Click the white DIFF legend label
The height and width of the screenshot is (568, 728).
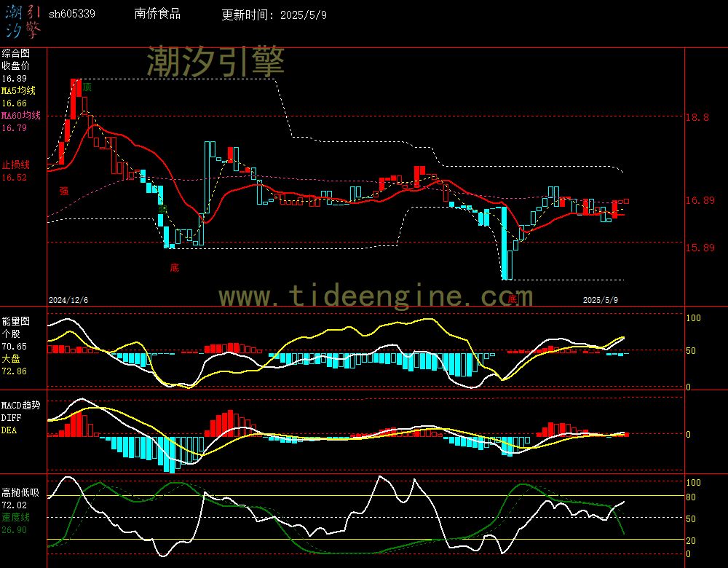tap(11, 418)
